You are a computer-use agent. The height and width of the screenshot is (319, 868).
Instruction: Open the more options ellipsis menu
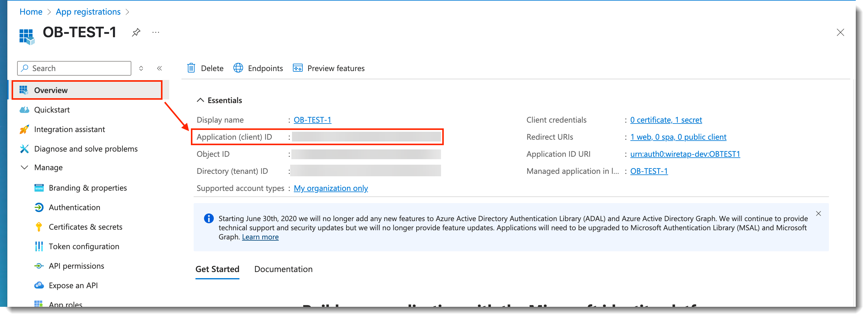[155, 32]
